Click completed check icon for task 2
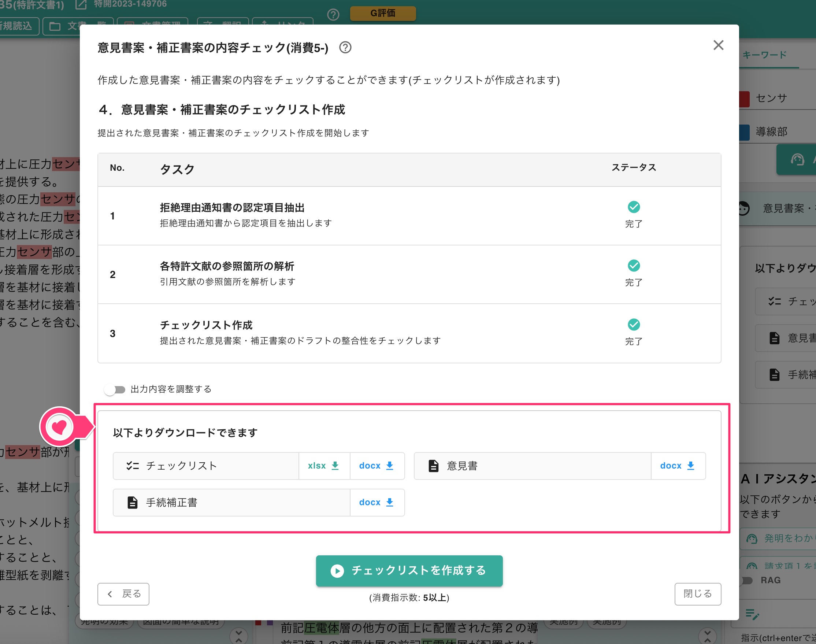This screenshot has width=816, height=644. tap(634, 266)
